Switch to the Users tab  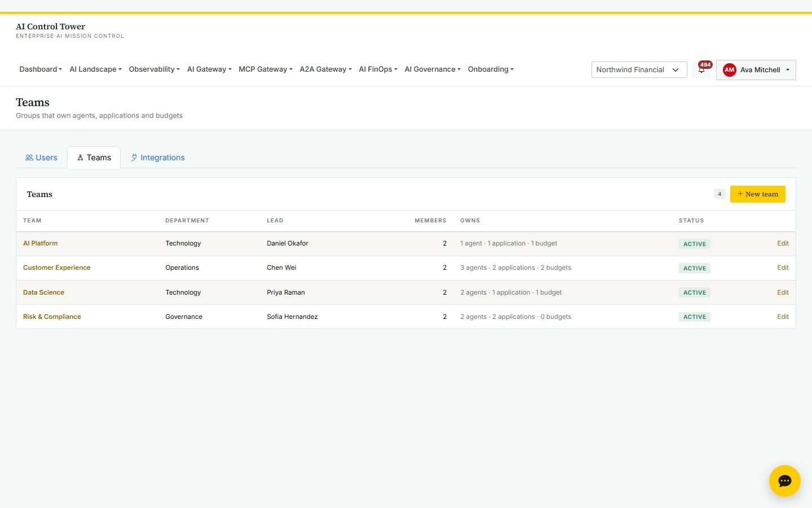click(41, 157)
